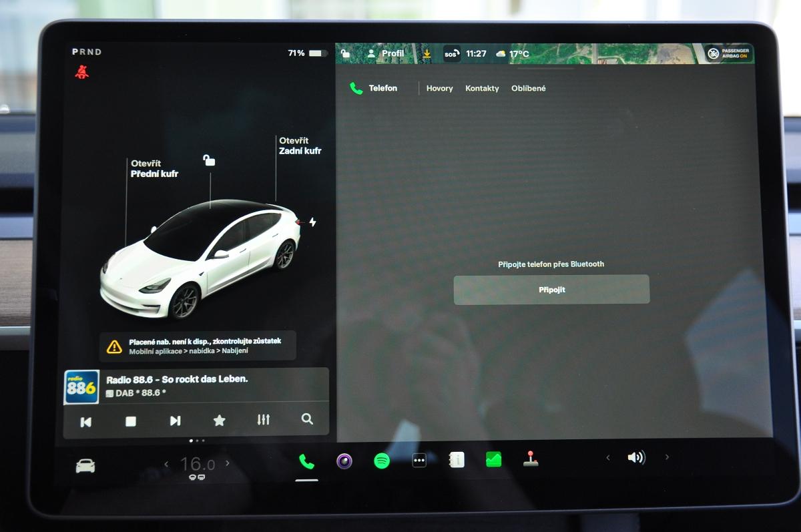801x532 pixels.
Task: Tap the 11:27 clock in the status bar
Action: pyautogui.click(x=476, y=53)
